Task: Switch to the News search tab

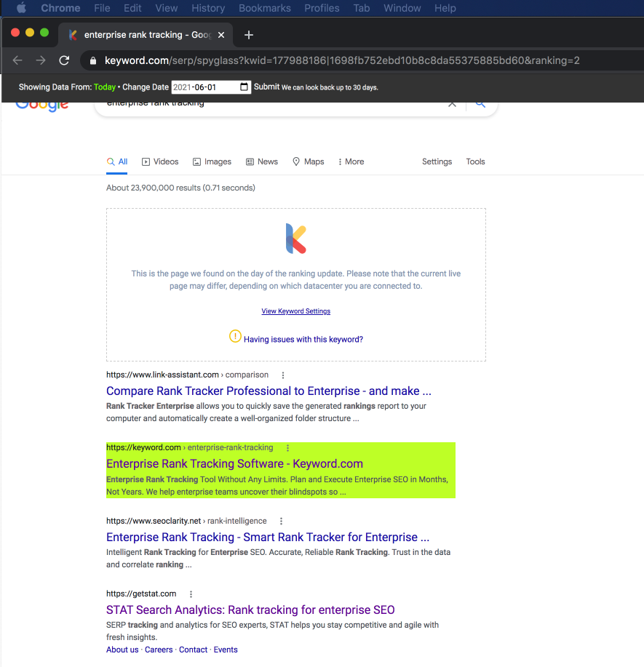Action: pos(261,161)
